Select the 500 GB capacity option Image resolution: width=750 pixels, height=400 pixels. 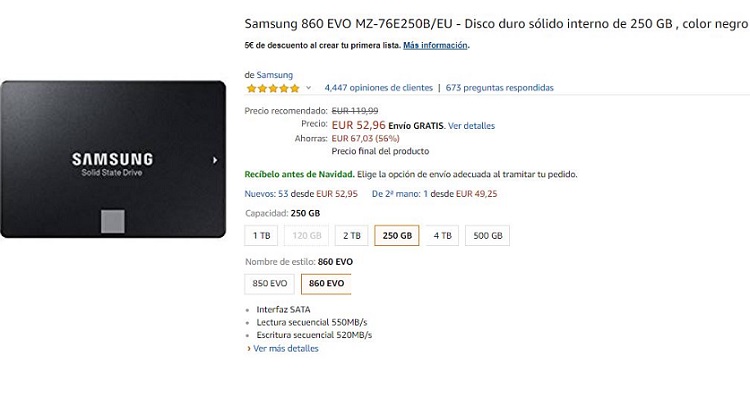point(487,236)
